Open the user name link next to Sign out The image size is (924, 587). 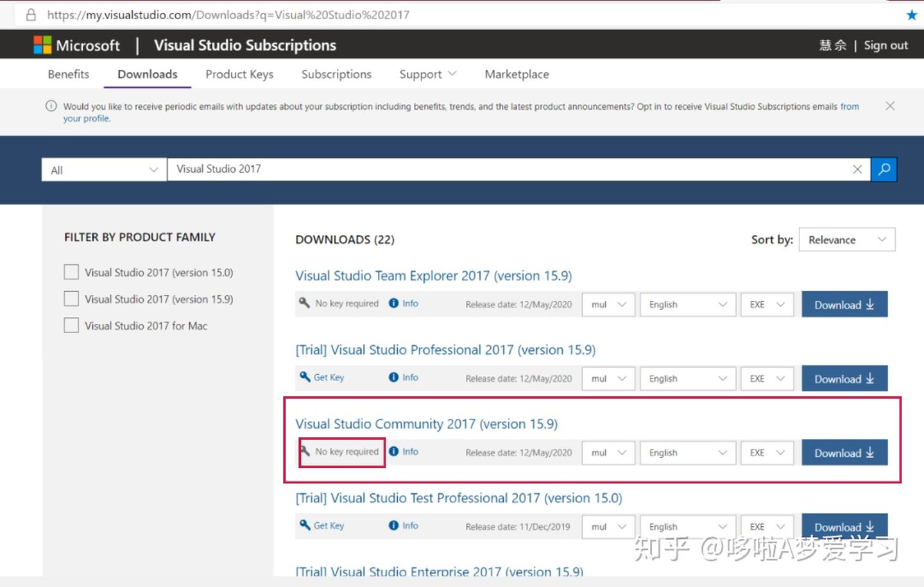point(833,45)
